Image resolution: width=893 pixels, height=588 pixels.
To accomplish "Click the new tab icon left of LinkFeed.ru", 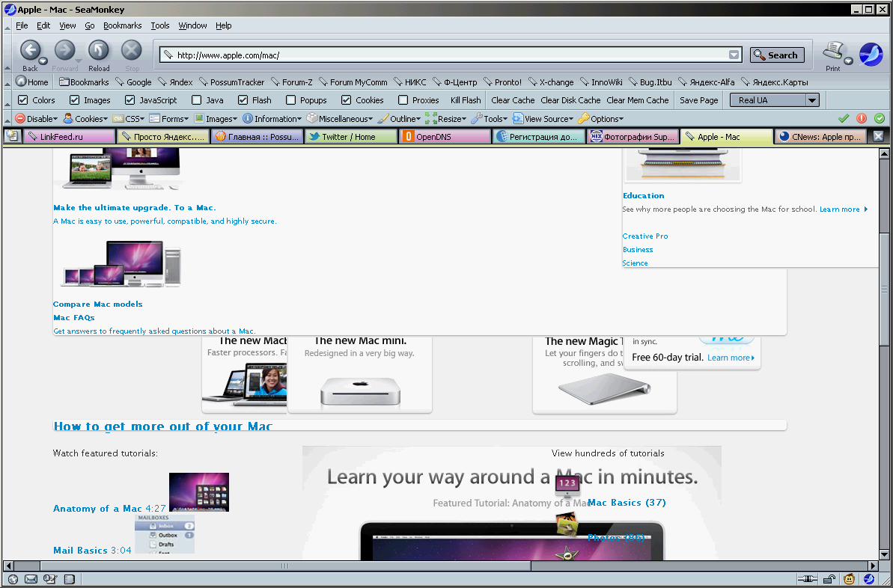I will coord(12,136).
